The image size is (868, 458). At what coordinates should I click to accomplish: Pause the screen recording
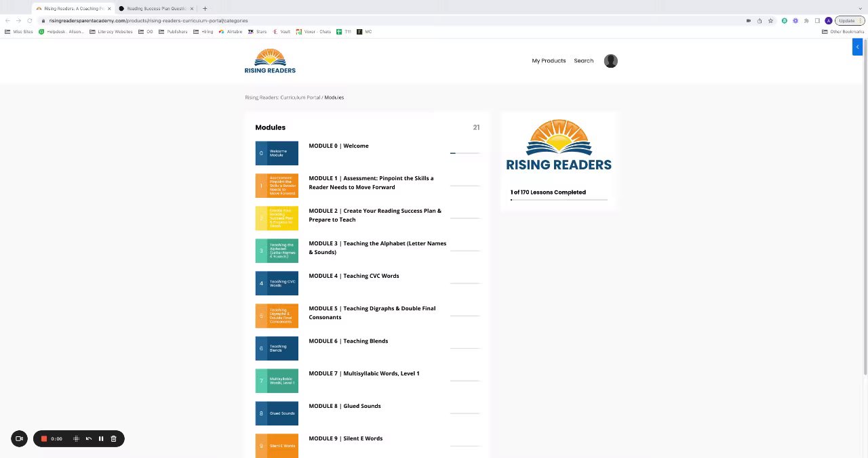click(x=101, y=438)
